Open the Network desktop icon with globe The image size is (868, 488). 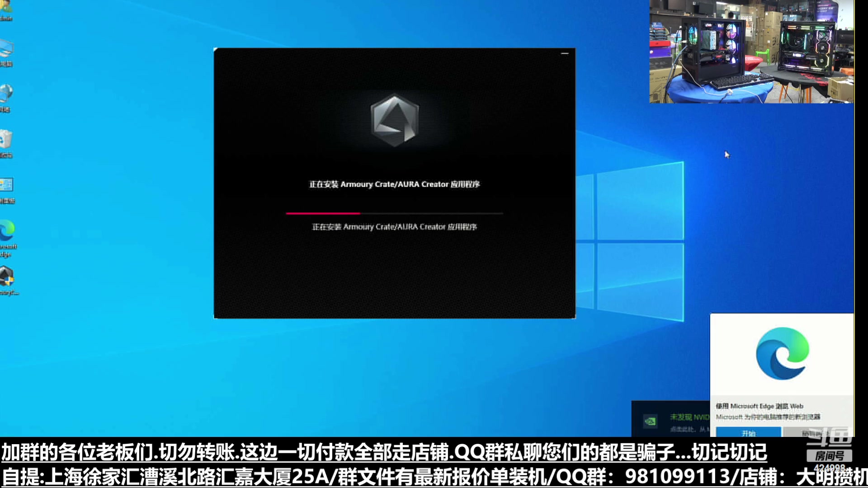click(x=6, y=98)
